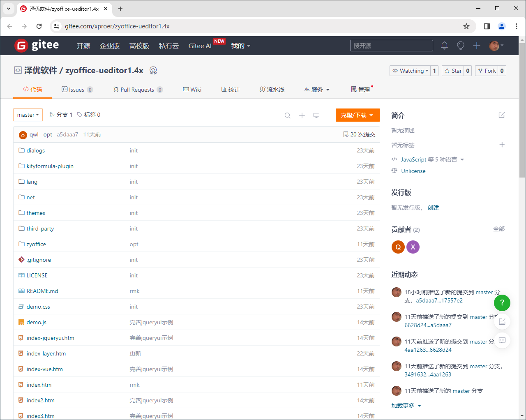Open the a5daaa7...17557e2 activity comparison
Viewport: 526px width, 420px height.
(x=439, y=300)
